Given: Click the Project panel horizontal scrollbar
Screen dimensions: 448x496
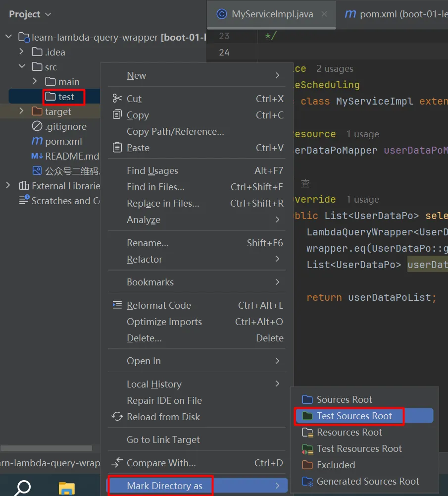Looking at the screenshot, I should click(46, 448).
